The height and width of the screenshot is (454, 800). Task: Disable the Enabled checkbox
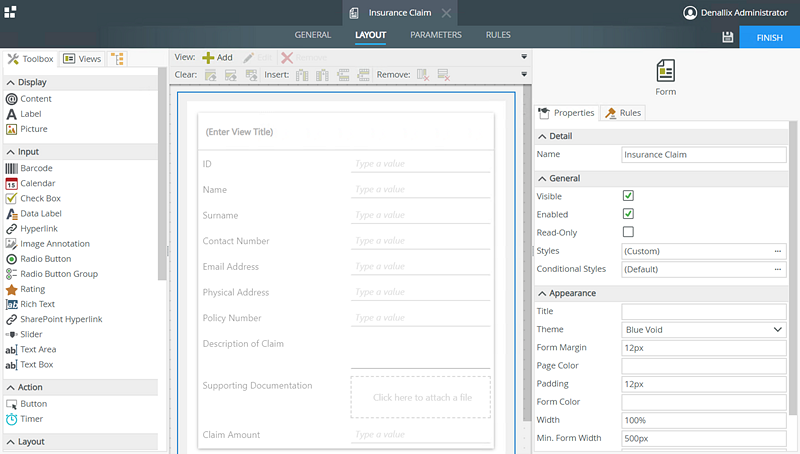(x=628, y=214)
